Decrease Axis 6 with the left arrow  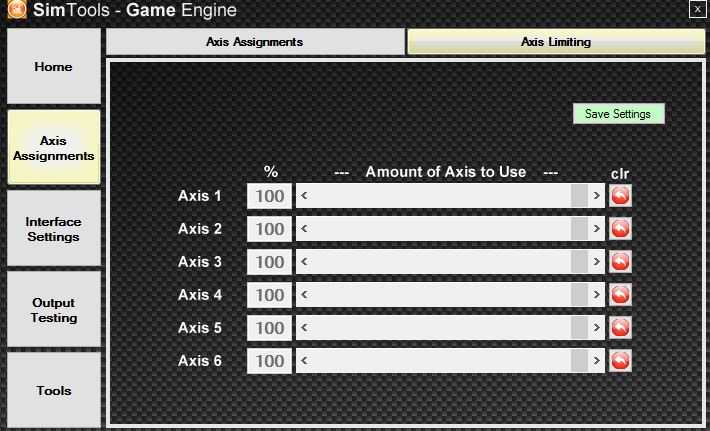click(304, 361)
